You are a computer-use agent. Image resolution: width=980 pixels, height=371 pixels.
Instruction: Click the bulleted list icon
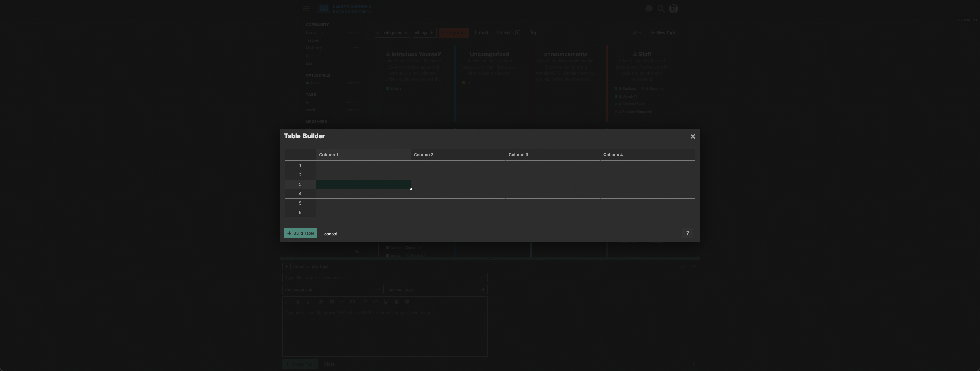(366, 302)
